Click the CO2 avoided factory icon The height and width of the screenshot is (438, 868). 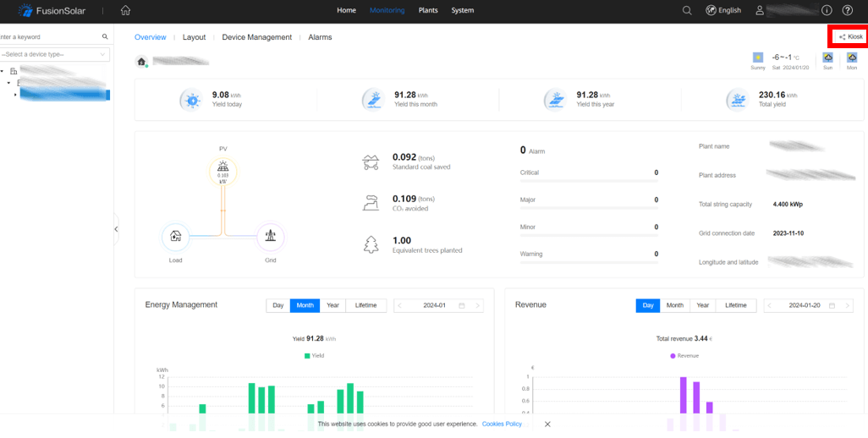(371, 203)
